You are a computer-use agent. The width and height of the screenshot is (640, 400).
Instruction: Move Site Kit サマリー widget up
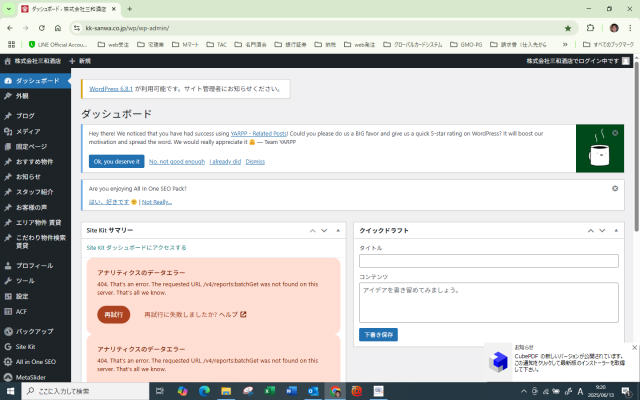[x=313, y=231]
